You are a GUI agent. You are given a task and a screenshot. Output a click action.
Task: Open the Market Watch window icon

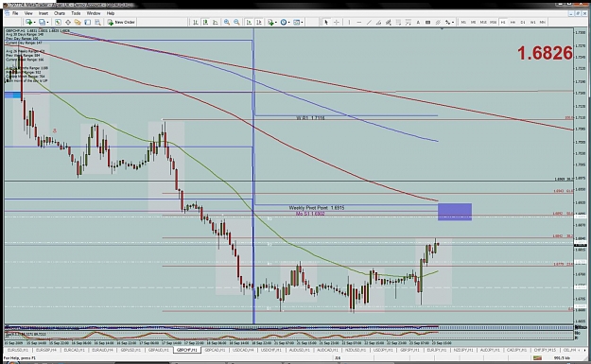click(x=58, y=23)
